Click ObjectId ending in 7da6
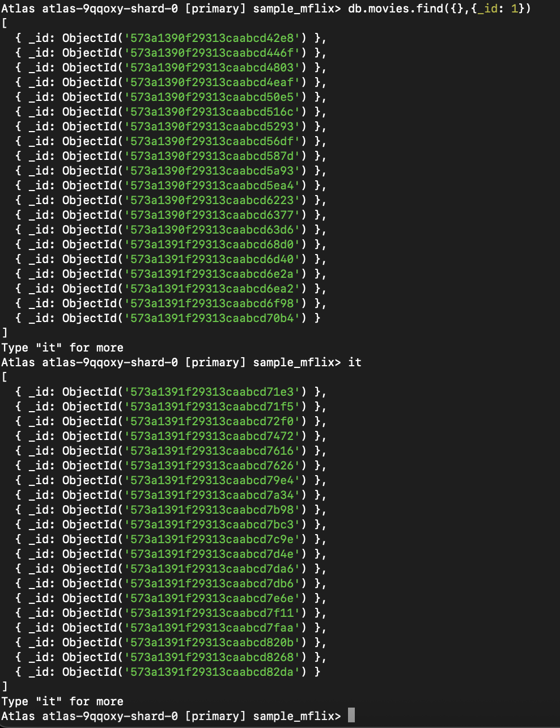The image size is (560, 728). pos(184,569)
